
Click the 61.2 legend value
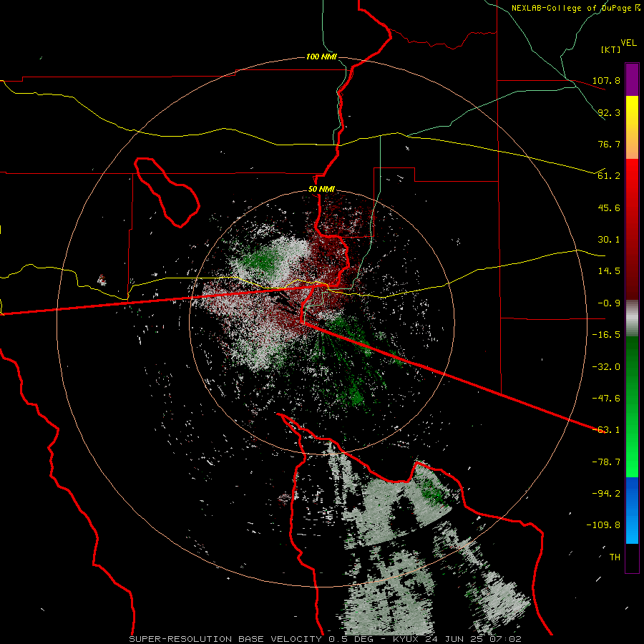(x=609, y=176)
